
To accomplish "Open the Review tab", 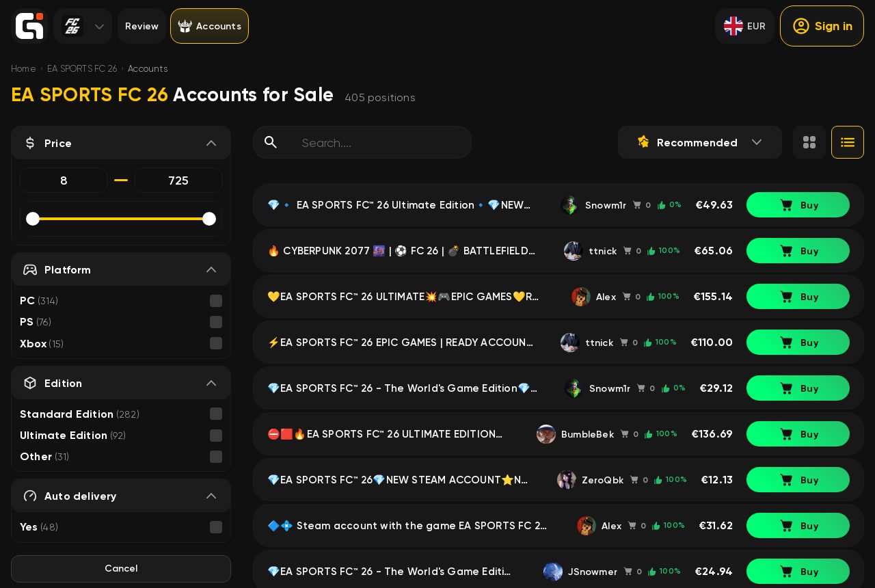I will pos(142,26).
